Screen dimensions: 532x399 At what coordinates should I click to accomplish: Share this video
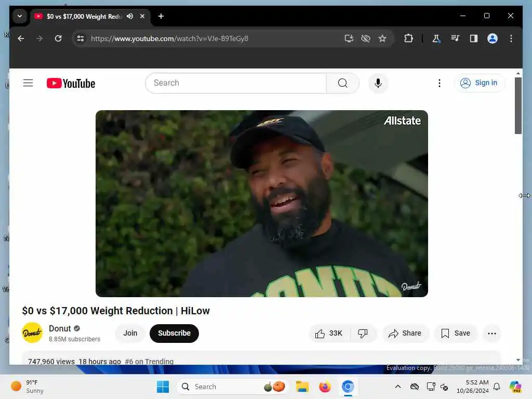tap(405, 334)
